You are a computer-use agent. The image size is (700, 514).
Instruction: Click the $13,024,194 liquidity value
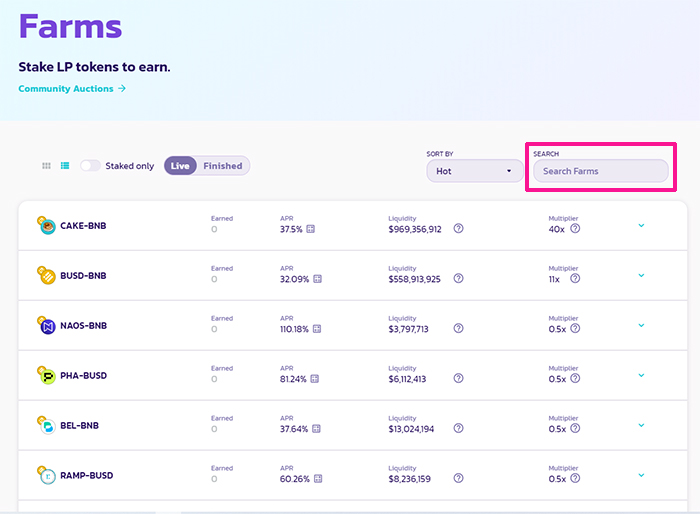(x=411, y=430)
